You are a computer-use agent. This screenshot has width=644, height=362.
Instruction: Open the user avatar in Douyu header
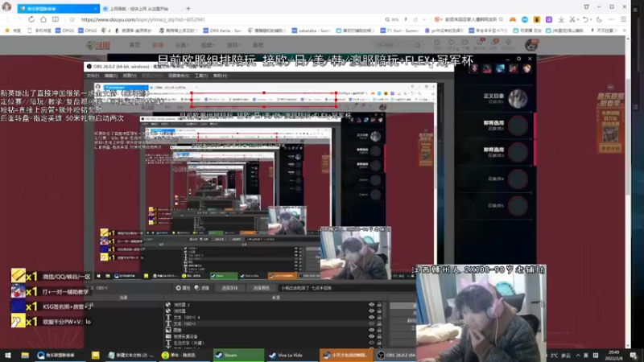click(x=531, y=45)
